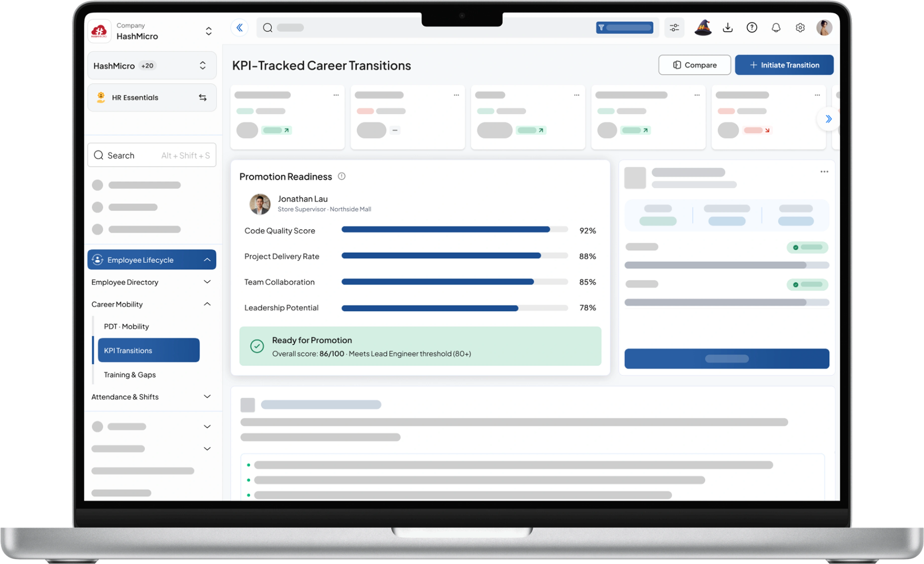Open notifications bell icon

776,27
